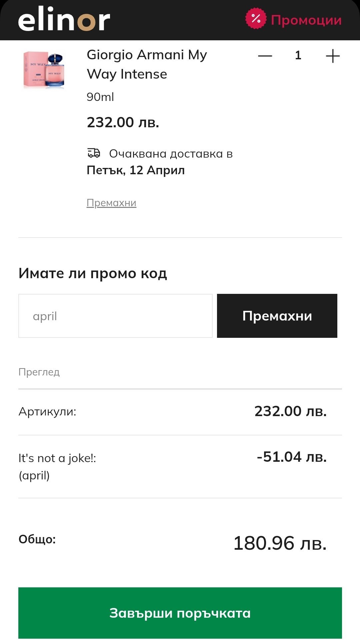Open the Giorgio Armani My Way Intense title
The height and width of the screenshot is (644, 360).
(147, 64)
